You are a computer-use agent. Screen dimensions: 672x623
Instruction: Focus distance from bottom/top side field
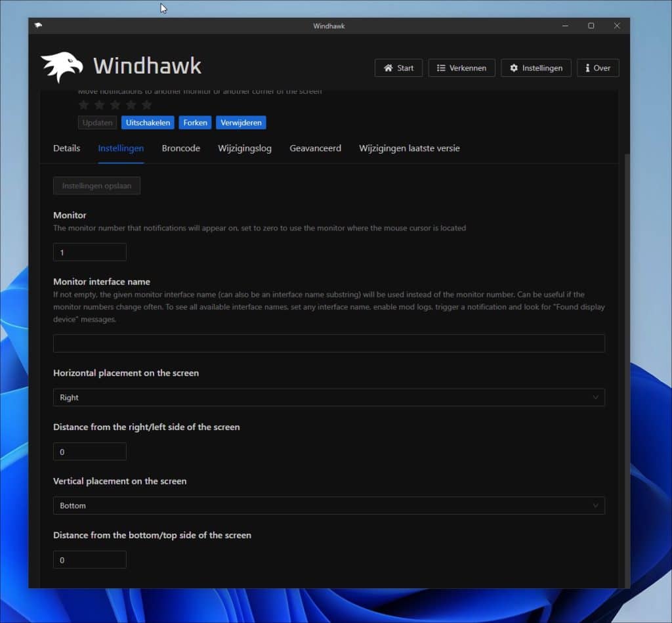(90, 559)
